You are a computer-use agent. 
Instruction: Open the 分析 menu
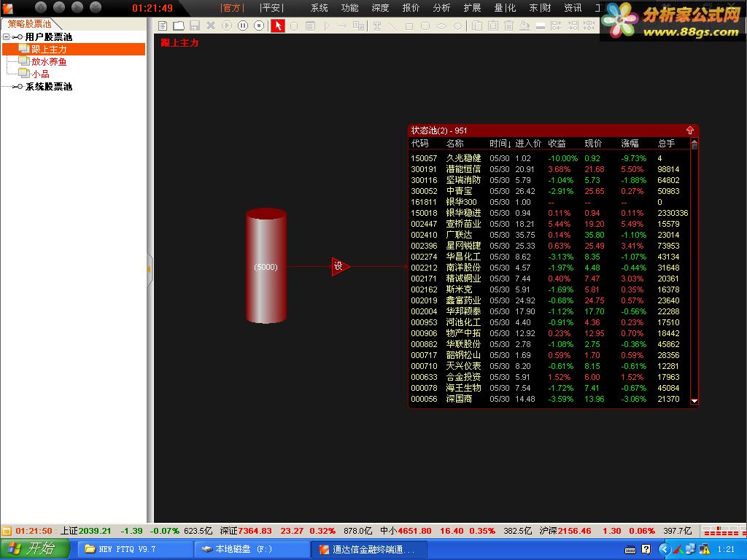(x=441, y=7)
